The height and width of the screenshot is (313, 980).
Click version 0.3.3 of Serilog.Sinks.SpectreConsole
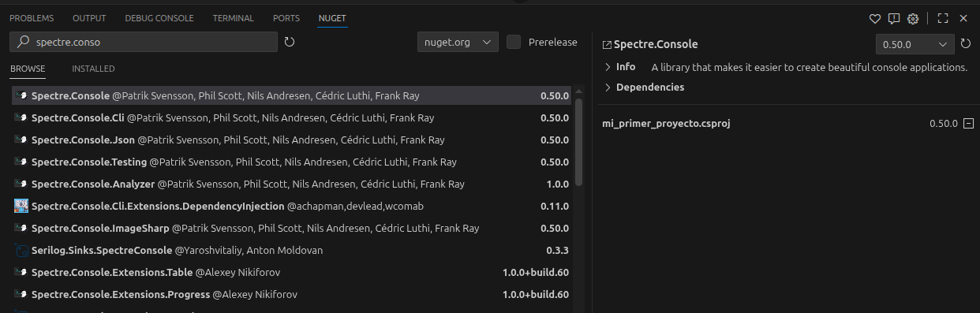pos(558,251)
